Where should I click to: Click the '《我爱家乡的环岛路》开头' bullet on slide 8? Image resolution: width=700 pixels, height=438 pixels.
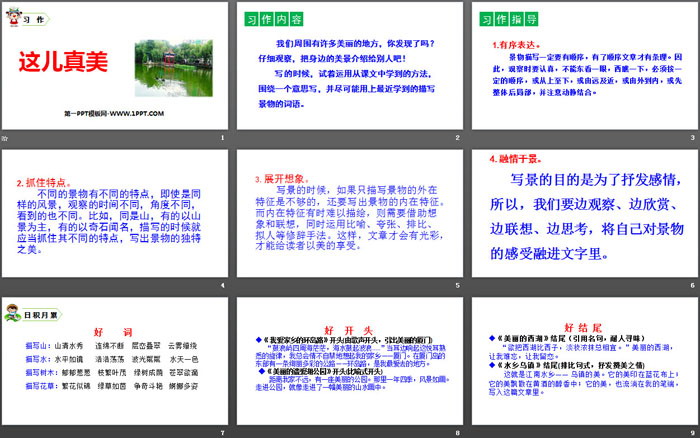coord(344,340)
